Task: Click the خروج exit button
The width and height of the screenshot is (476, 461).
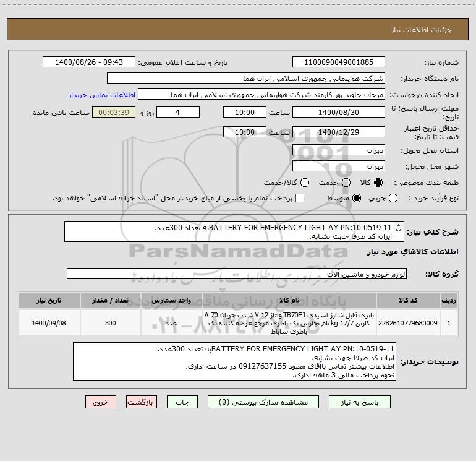Action: [101, 402]
